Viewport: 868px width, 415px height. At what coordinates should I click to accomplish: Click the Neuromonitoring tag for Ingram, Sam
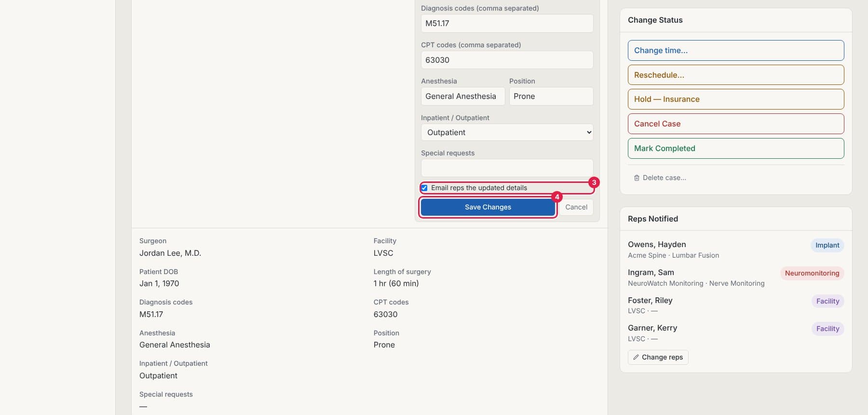[812, 273]
